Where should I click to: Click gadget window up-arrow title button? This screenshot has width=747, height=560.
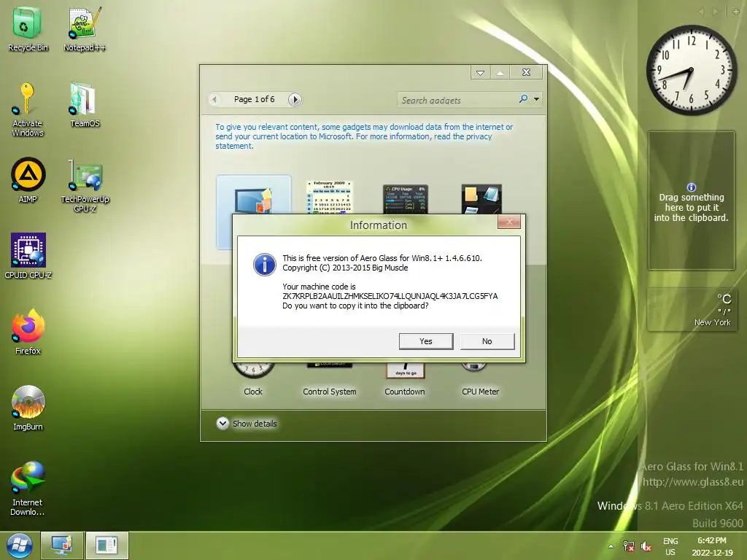click(x=500, y=73)
